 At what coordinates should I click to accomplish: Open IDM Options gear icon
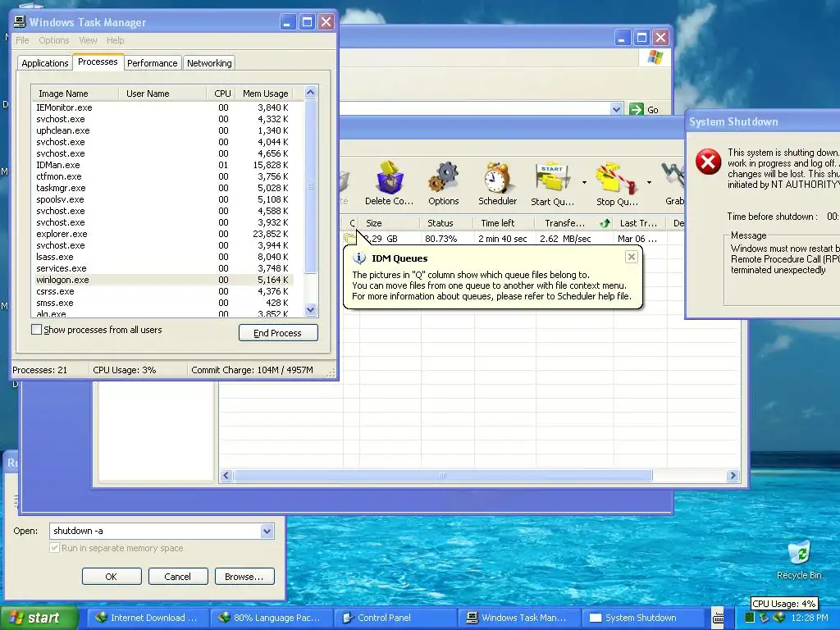pyautogui.click(x=443, y=183)
